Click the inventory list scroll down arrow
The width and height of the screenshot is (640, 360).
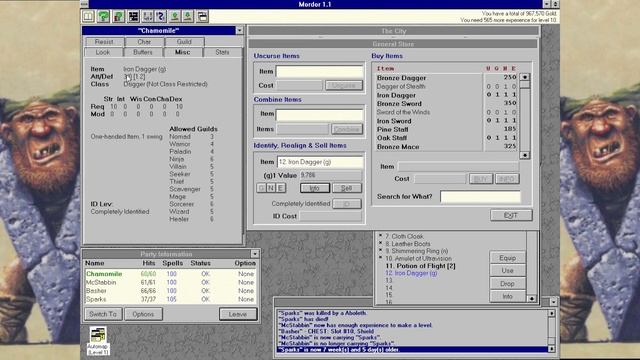[x=532, y=299]
